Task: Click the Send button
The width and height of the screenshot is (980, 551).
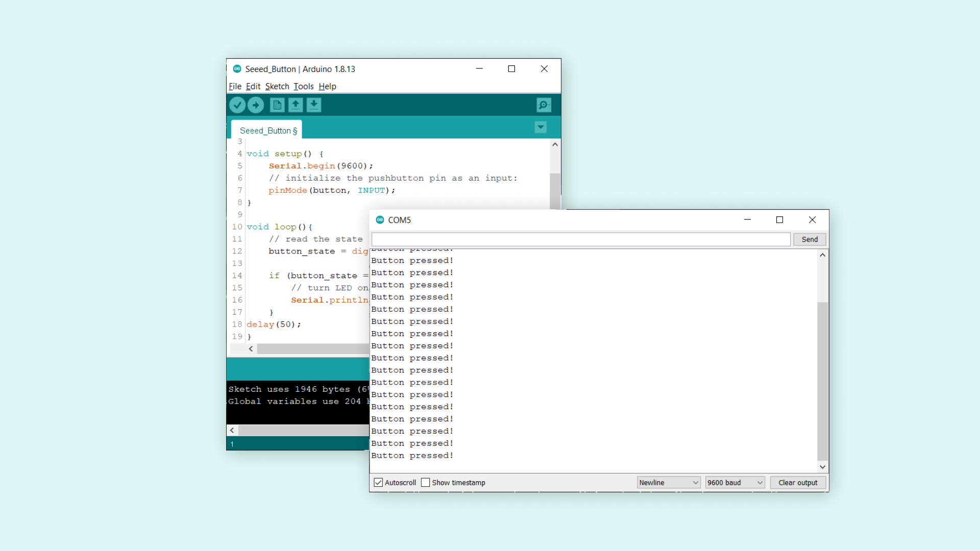Action: (x=810, y=239)
